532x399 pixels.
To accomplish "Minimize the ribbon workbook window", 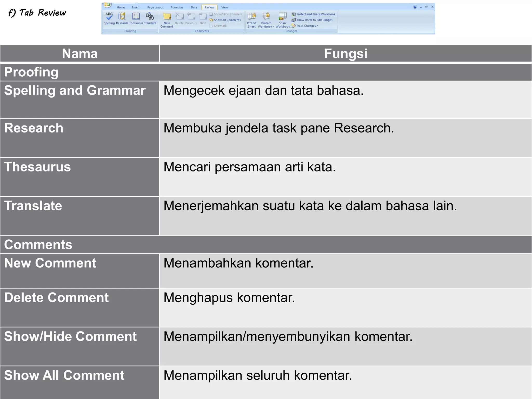I will click(x=421, y=7).
